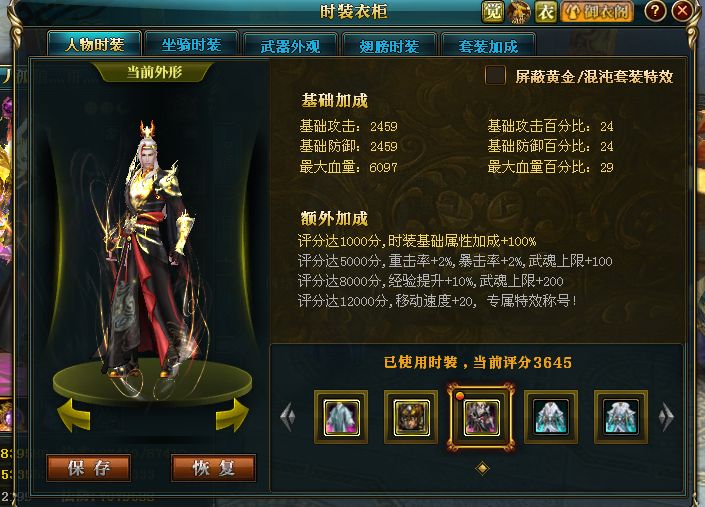Select the golden helmet costume icon

(x=411, y=417)
